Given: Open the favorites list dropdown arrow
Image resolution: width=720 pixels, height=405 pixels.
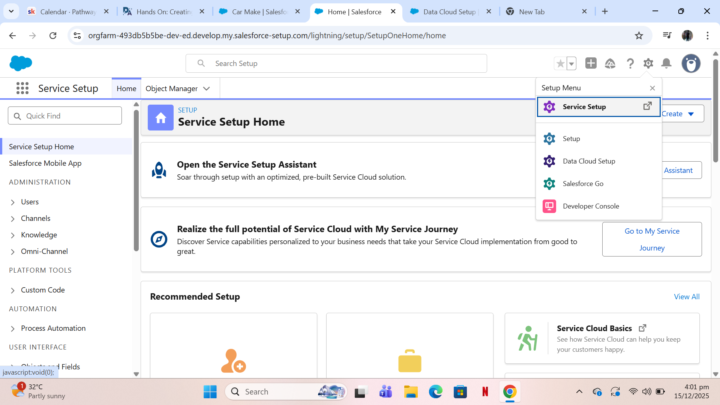Looking at the screenshot, I should (x=572, y=63).
